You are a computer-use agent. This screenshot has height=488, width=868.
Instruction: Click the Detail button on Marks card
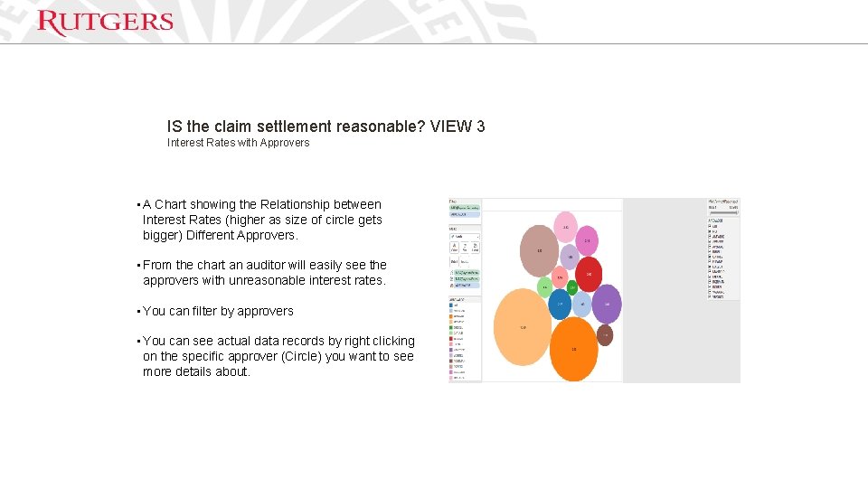pyautogui.click(x=454, y=262)
